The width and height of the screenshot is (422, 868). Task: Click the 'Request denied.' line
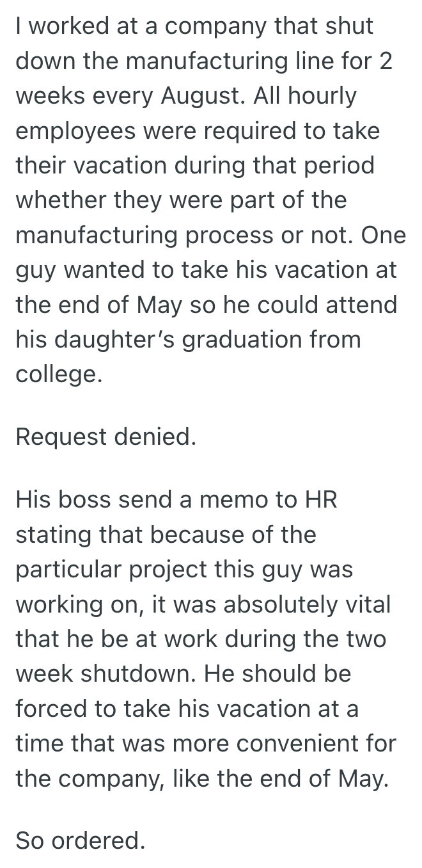(105, 437)
